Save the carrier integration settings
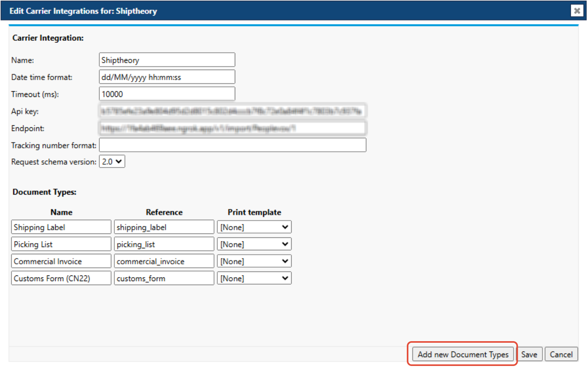Screen dimensions: 588x392 pos(529,354)
